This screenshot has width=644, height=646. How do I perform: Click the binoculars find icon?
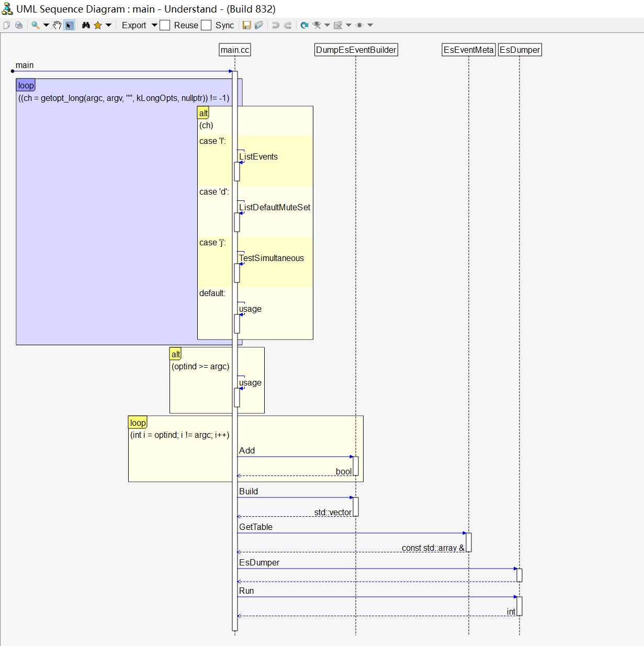pyautogui.click(x=86, y=25)
